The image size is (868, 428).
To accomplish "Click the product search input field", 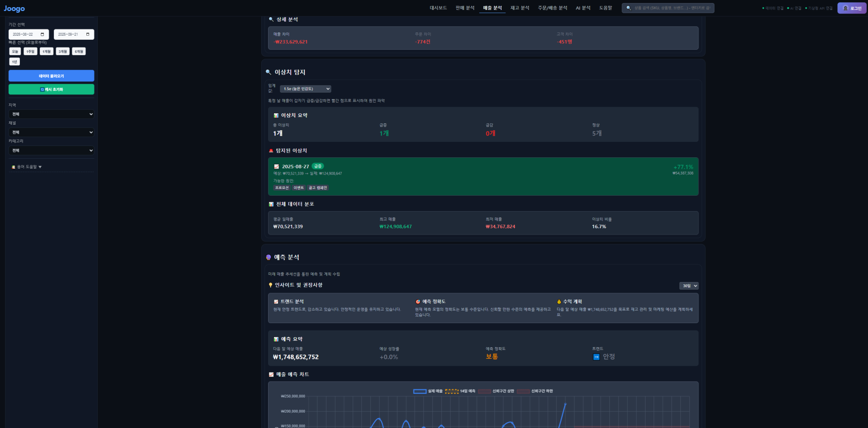I will [x=672, y=8].
